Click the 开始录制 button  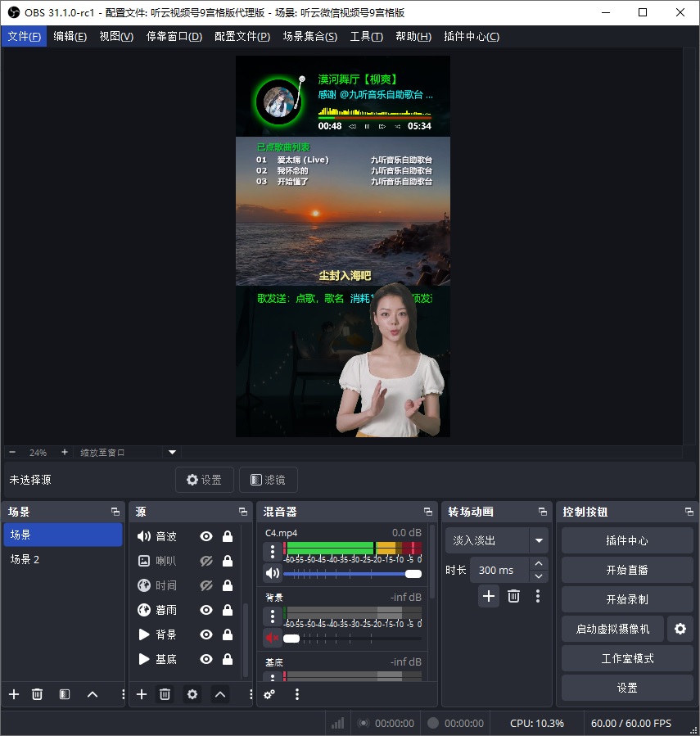click(627, 599)
